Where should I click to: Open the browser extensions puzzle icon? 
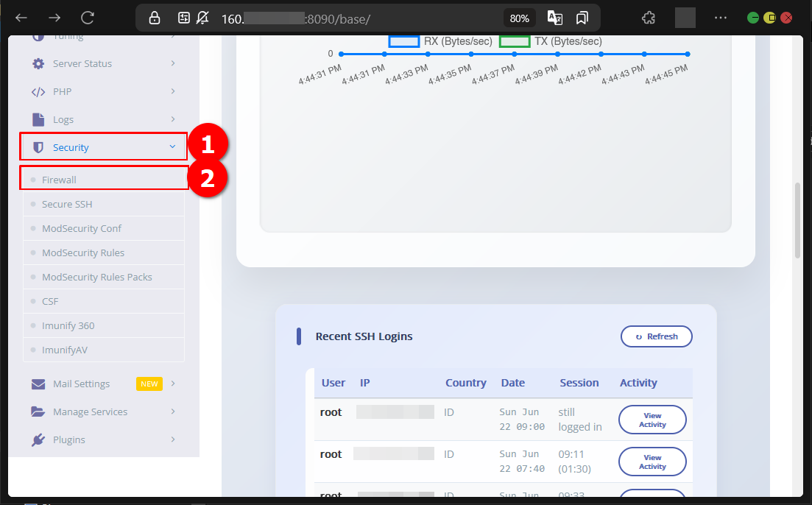tap(649, 18)
